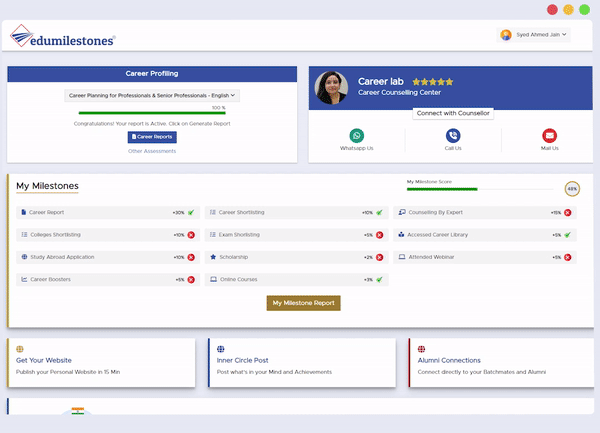Click the My Milestone Score progress bar
The width and height of the screenshot is (600, 433).
(x=480, y=189)
